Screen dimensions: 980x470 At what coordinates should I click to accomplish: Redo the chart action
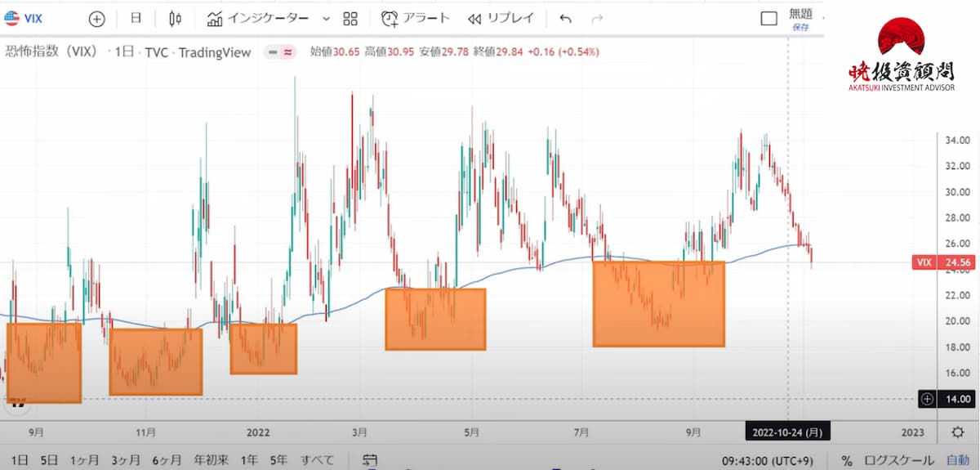[x=597, y=19]
